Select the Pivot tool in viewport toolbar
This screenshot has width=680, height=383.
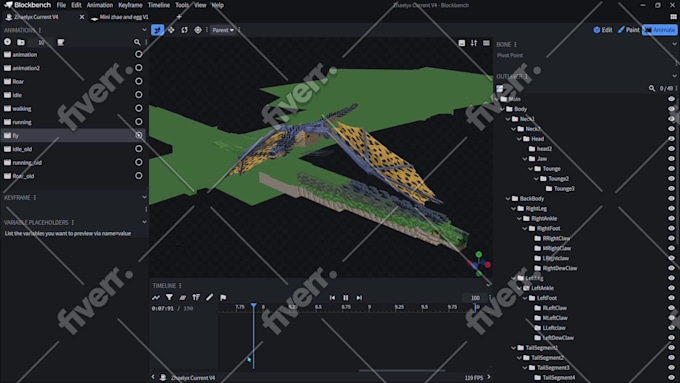pyautogui.click(x=198, y=30)
